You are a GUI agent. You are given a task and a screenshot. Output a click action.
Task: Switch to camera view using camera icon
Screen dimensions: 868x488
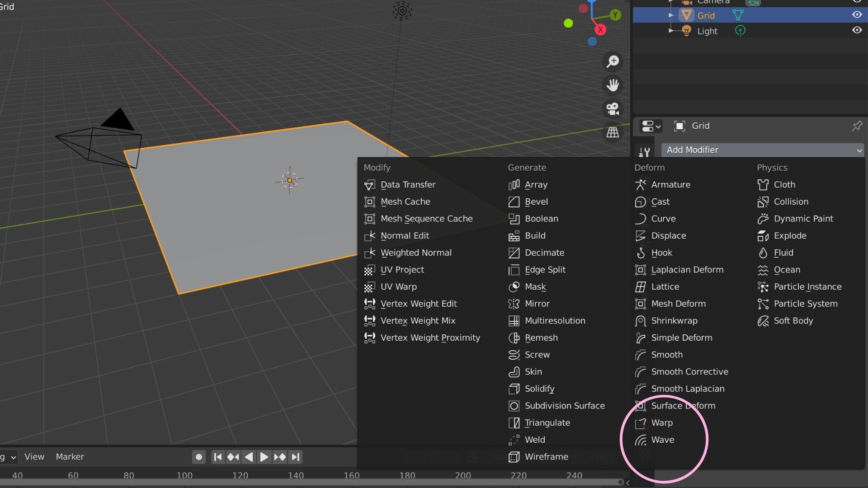pos(613,109)
